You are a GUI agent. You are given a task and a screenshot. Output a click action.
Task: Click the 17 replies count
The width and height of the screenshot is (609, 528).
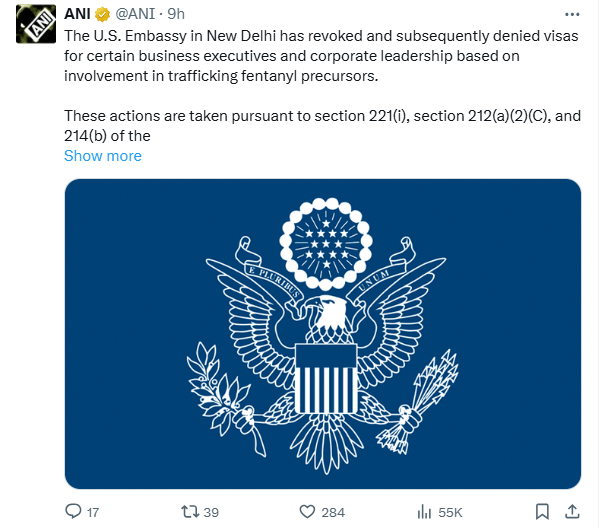pos(93,512)
